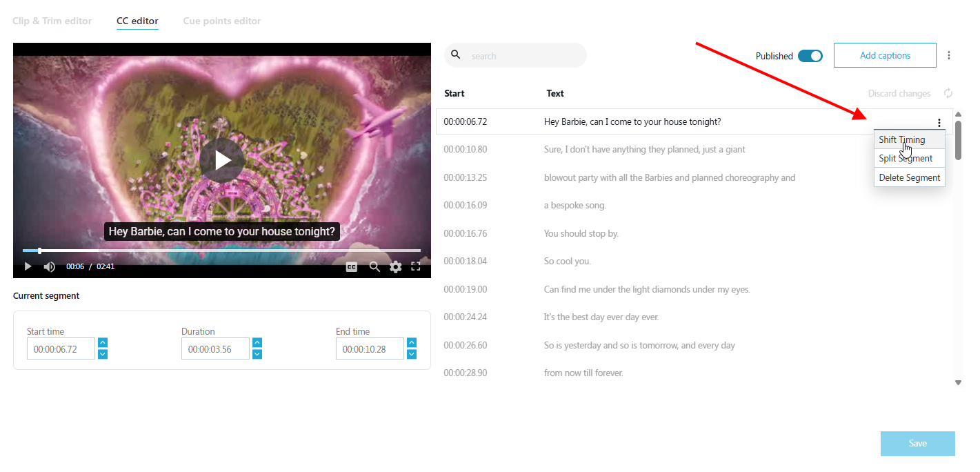The width and height of the screenshot is (980, 472).
Task: Enter fullscreen mode on the player
Action: (x=416, y=266)
